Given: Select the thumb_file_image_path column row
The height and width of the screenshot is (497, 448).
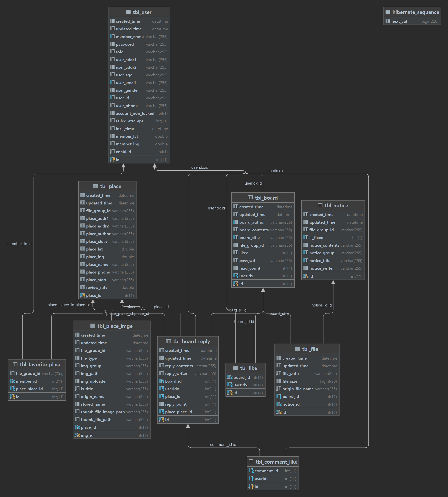Looking at the screenshot, I should pyautogui.click(x=103, y=412).
